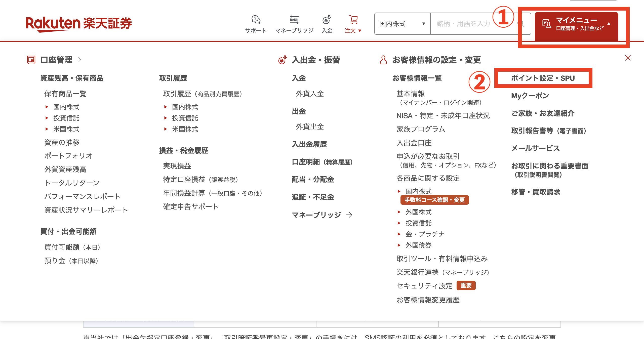Image resolution: width=644 pixels, height=339 pixels.
Task: Click the 入出金・振替 heading icon
Action: click(283, 60)
